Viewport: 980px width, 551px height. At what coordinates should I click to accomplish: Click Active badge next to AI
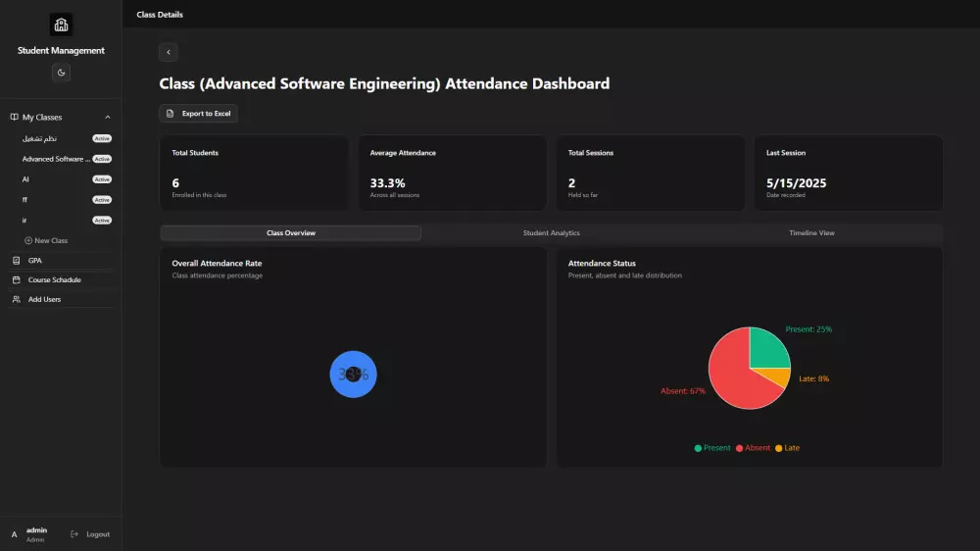(102, 179)
